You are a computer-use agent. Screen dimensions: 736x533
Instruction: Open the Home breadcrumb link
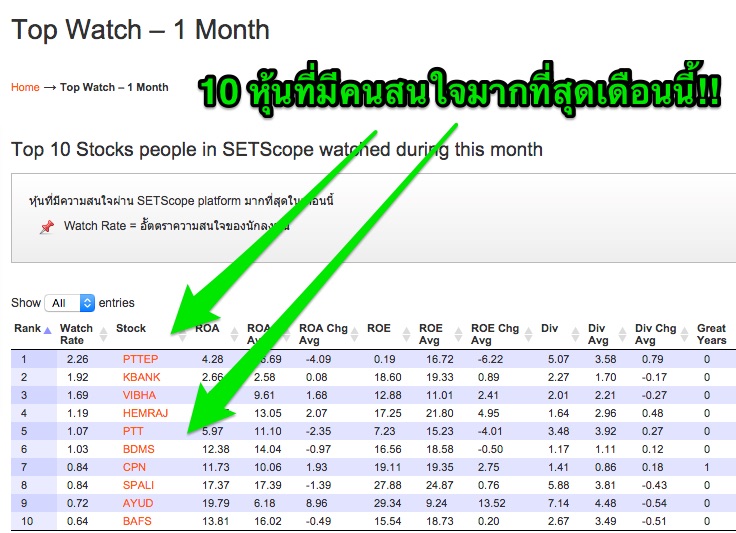(25, 87)
